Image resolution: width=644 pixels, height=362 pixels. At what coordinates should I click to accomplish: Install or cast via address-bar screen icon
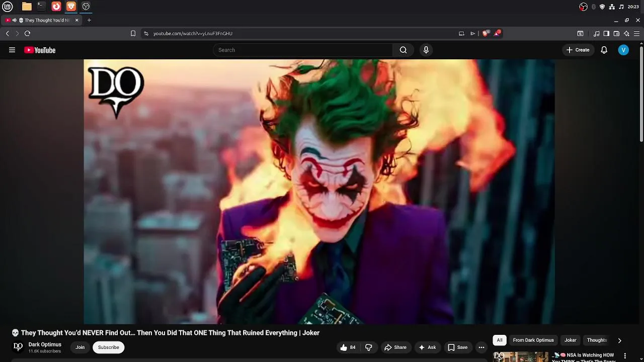(461, 34)
